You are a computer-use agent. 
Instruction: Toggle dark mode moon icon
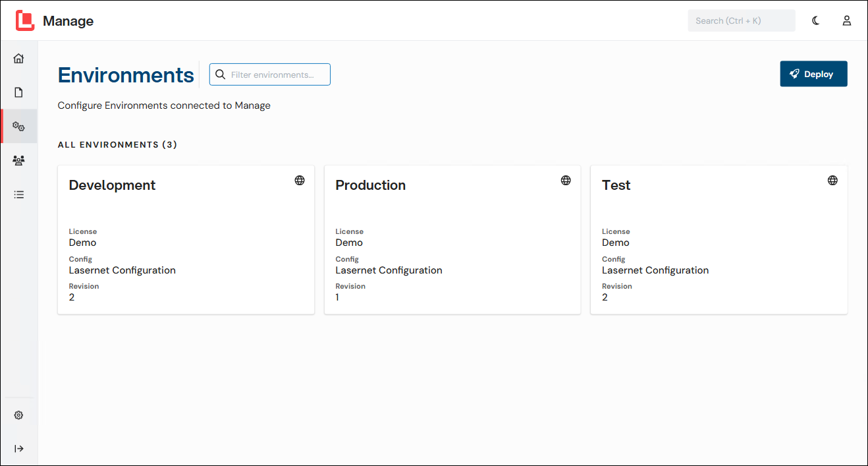pos(816,20)
